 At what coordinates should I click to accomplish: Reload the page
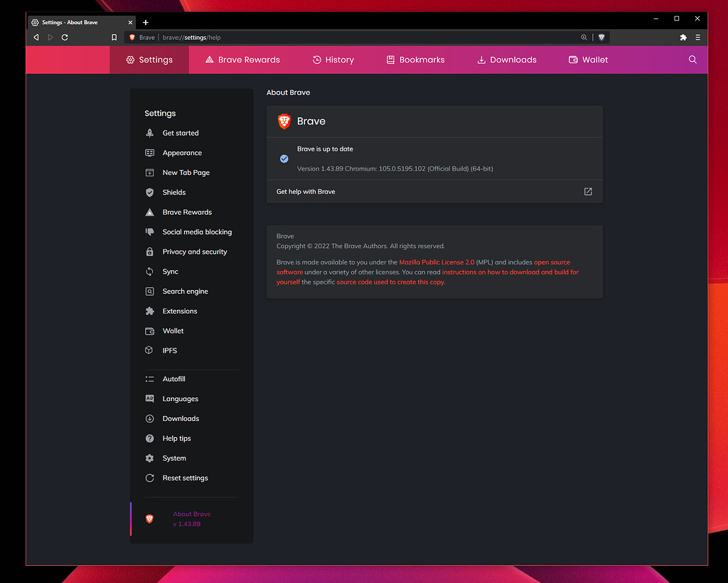65,37
